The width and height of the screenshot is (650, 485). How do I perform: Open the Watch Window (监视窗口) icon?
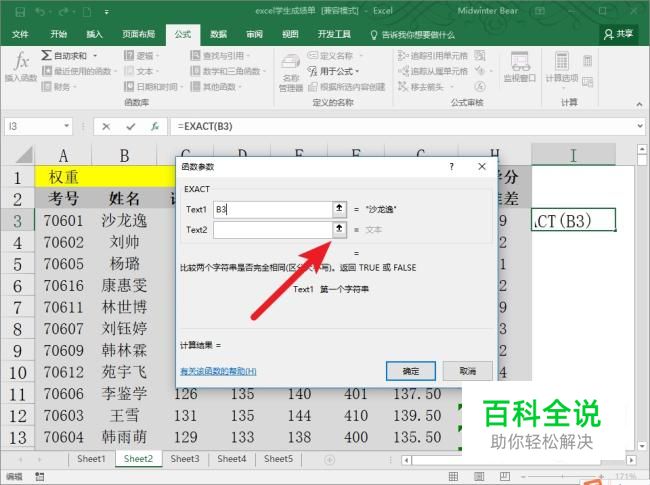coord(518,66)
